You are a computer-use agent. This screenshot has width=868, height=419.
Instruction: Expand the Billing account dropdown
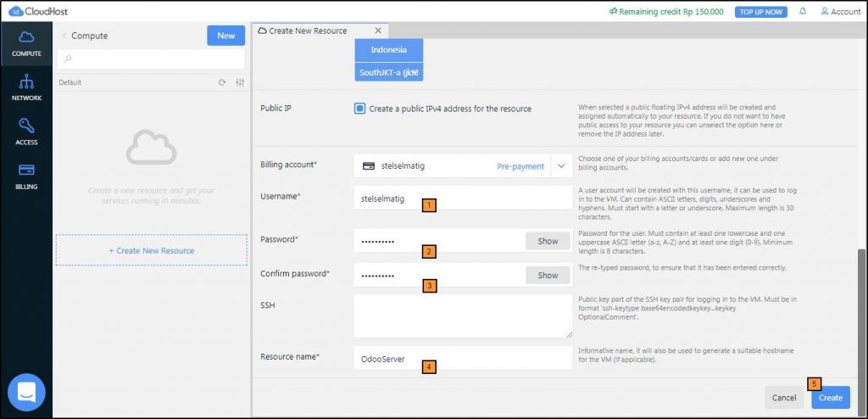click(x=561, y=166)
